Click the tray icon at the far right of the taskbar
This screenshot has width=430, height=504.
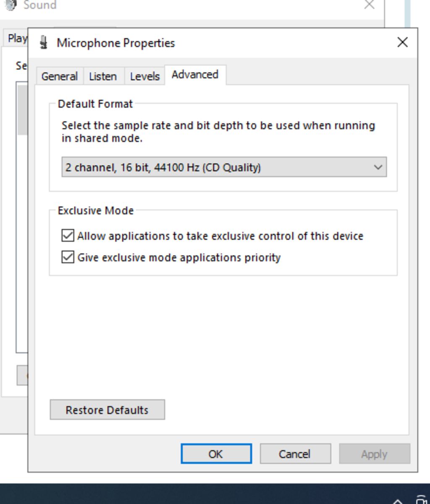coord(422,500)
